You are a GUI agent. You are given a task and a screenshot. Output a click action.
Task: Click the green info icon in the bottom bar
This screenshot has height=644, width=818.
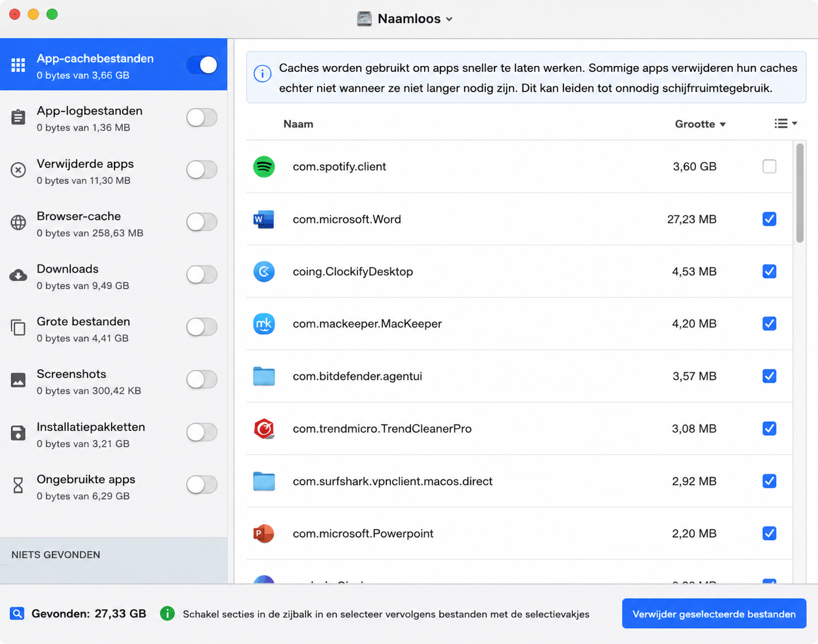coord(167,614)
